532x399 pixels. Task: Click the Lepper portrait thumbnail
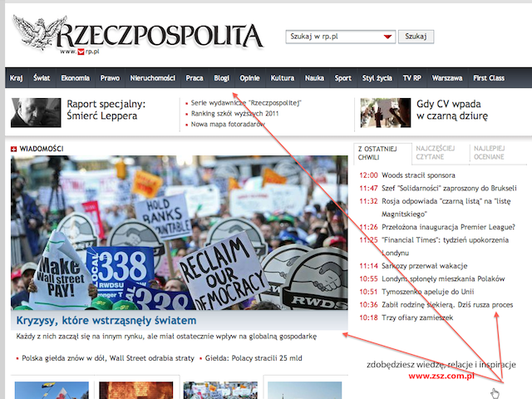point(36,113)
